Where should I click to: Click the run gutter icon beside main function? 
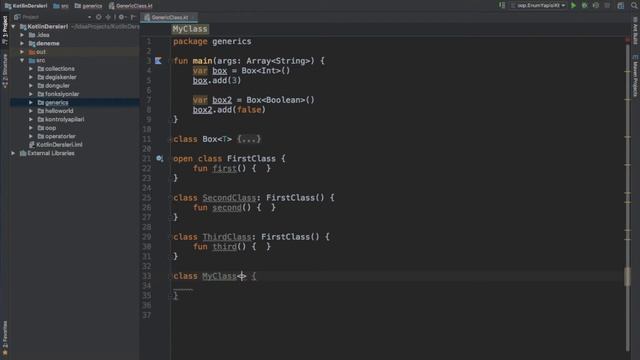[x=158, y=61]
